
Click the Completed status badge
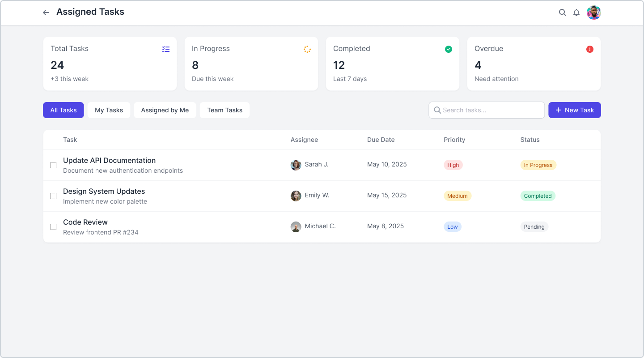[538, 196]
